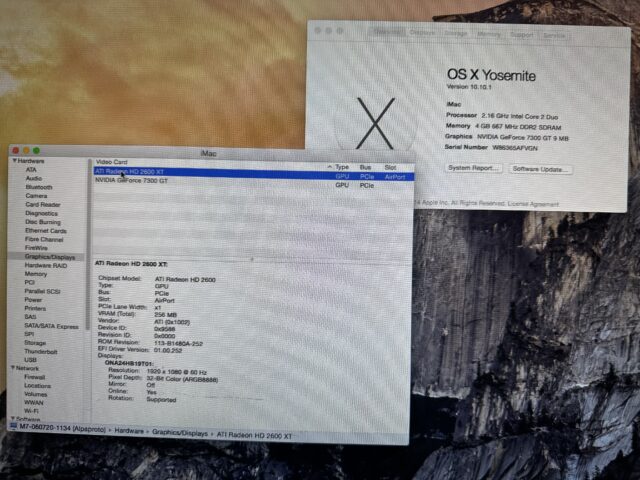The image size is (640, 480).
Task: Select Diagnostics in the sidebar
Action: tap(42, 213)
